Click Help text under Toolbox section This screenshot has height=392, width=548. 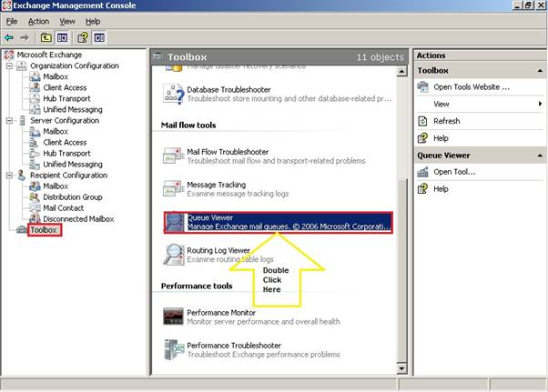441,138
